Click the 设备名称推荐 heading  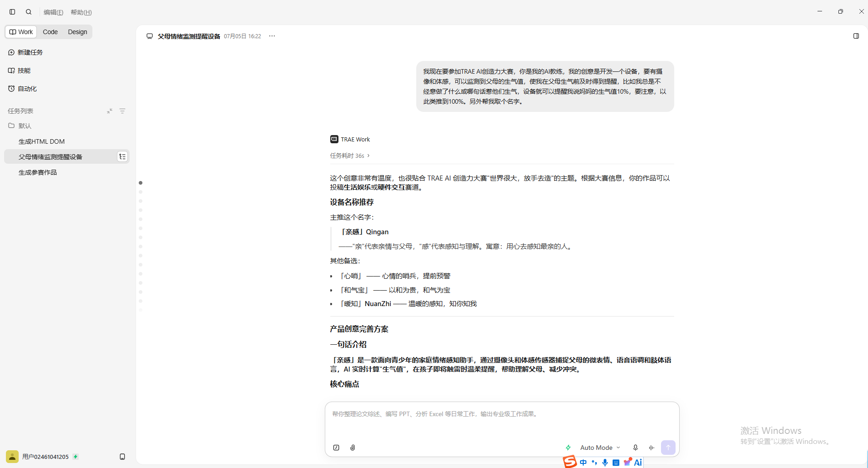(x=352, y=202)
